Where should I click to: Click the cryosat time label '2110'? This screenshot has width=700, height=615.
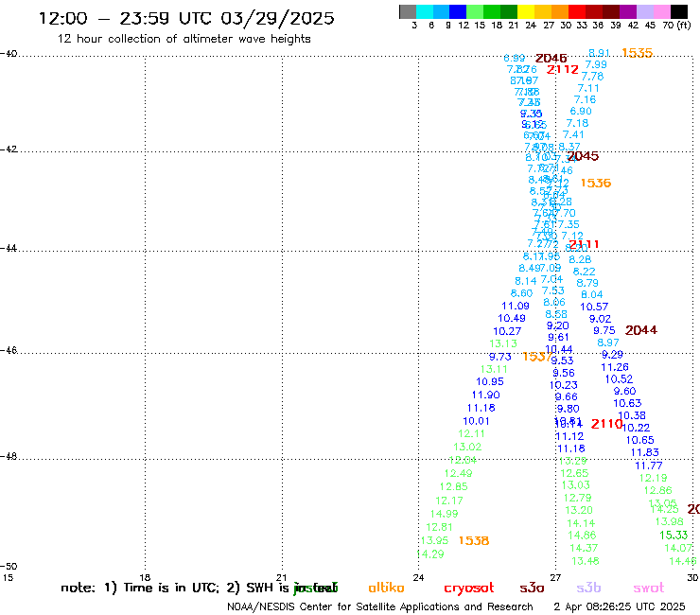coord(606,424)
